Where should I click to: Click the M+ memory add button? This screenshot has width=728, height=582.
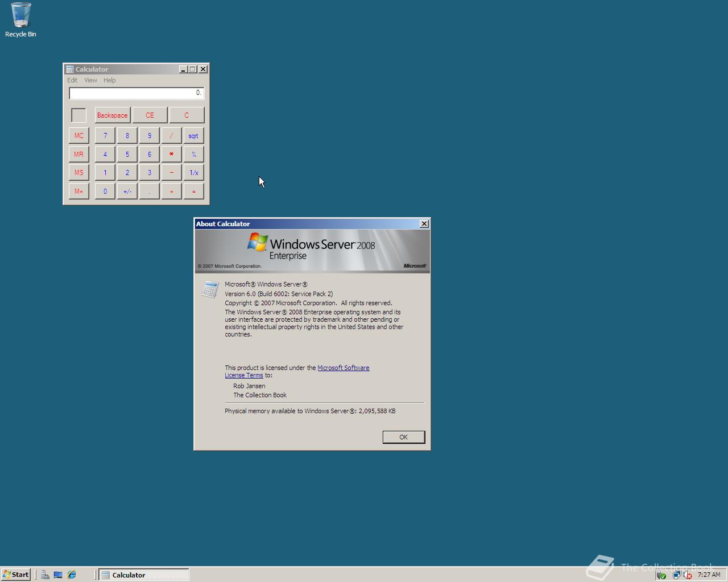click(x=79, y=192)
